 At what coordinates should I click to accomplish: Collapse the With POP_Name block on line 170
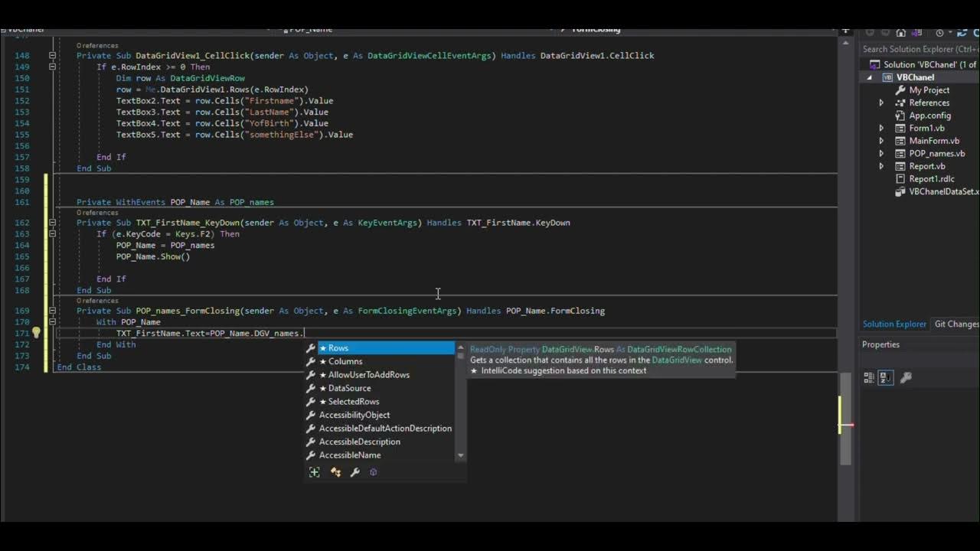(52, 322)
